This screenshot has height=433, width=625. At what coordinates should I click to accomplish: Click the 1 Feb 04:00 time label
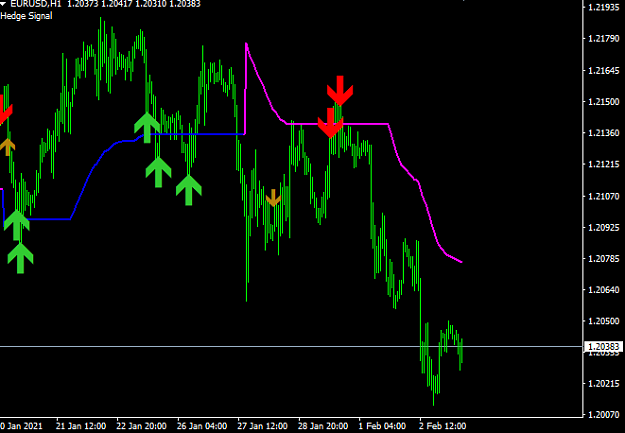pyautogui.click(x=382, y=426)
